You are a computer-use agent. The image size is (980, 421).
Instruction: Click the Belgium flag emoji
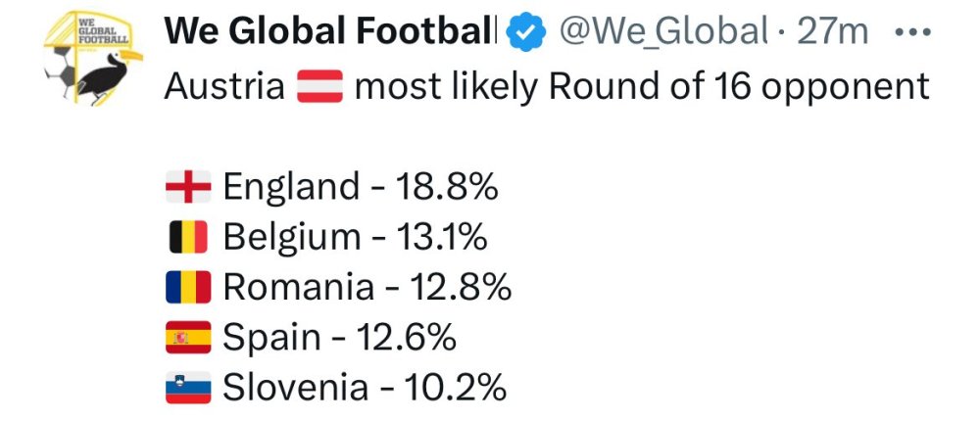click(188, 237)
